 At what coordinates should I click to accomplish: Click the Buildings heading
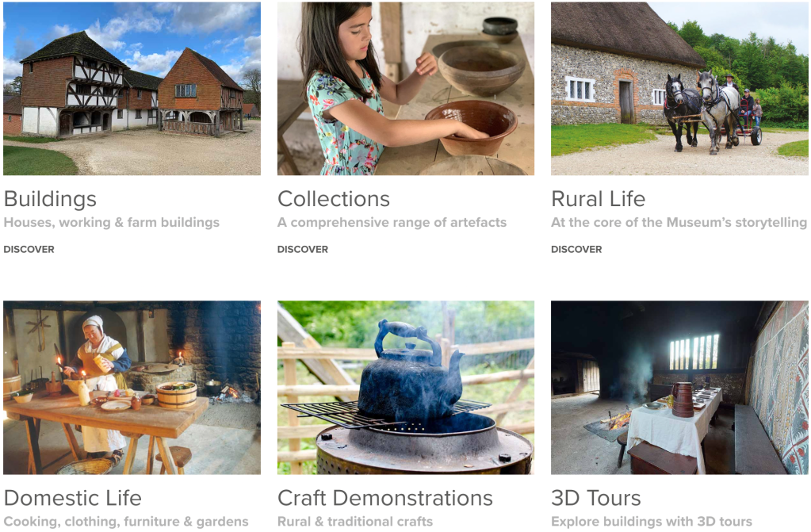point(50,199)
